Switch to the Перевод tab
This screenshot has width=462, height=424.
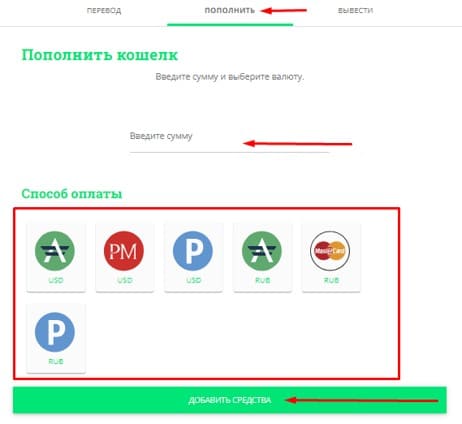[104, 11]
